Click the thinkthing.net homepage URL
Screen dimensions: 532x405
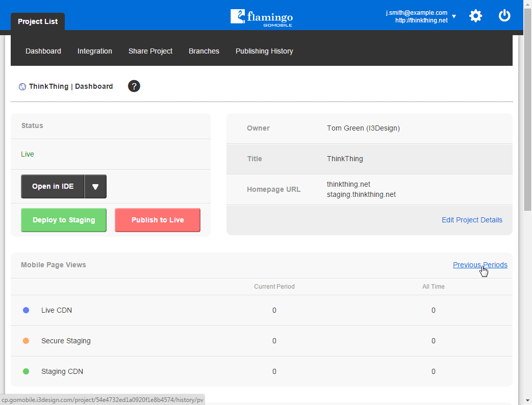[348, 184]
